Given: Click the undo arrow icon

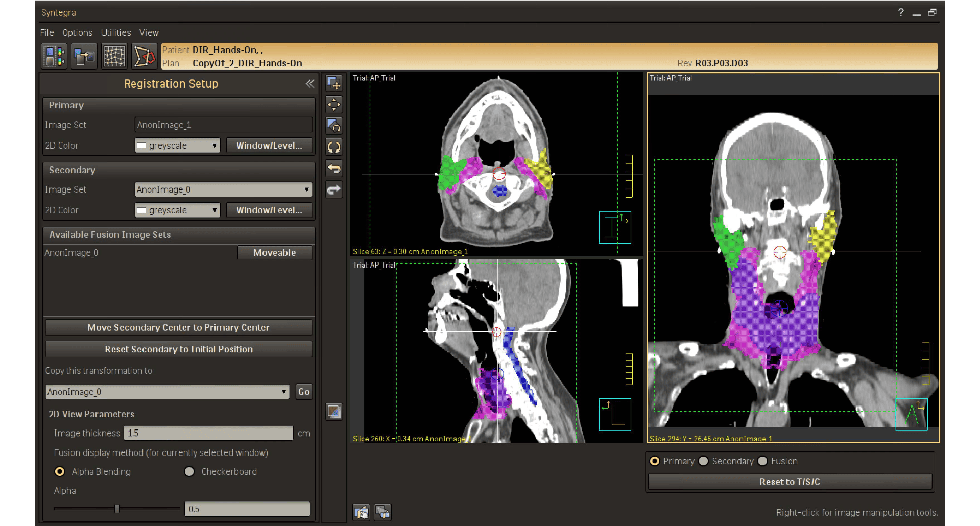Looking at the screenshot, I should [x=334, y=168].
